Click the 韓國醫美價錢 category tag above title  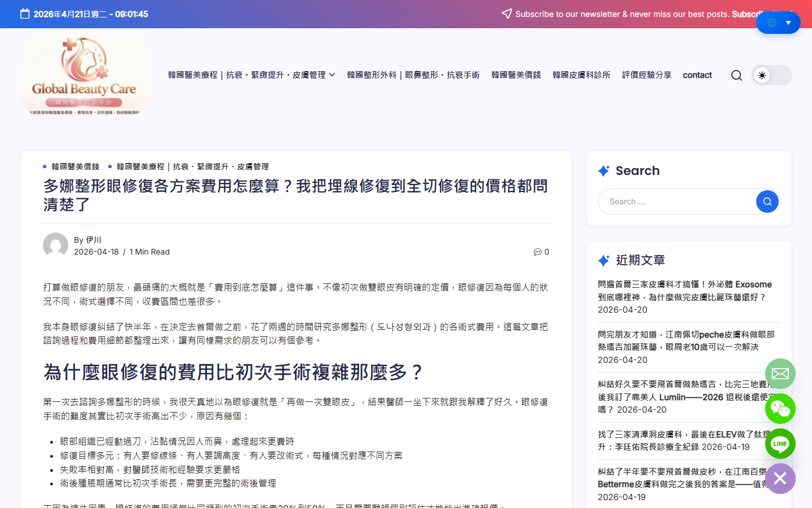pos(75,167)
